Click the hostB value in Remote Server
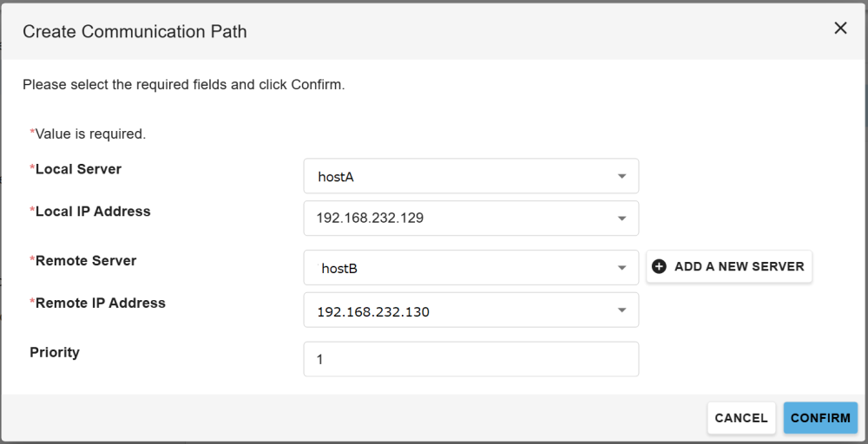The height and width of the screenshot is (444, 868). click(x=339, y=269)
